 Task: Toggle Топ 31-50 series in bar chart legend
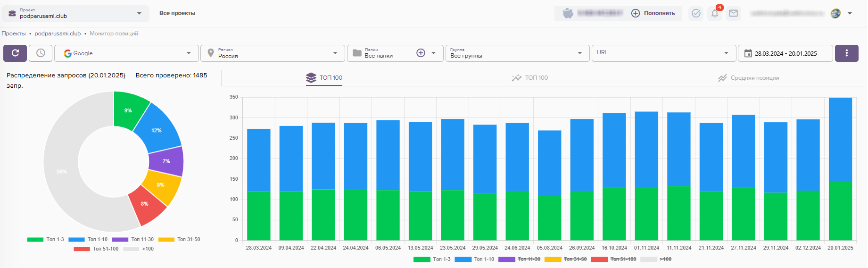coord(565,259)
